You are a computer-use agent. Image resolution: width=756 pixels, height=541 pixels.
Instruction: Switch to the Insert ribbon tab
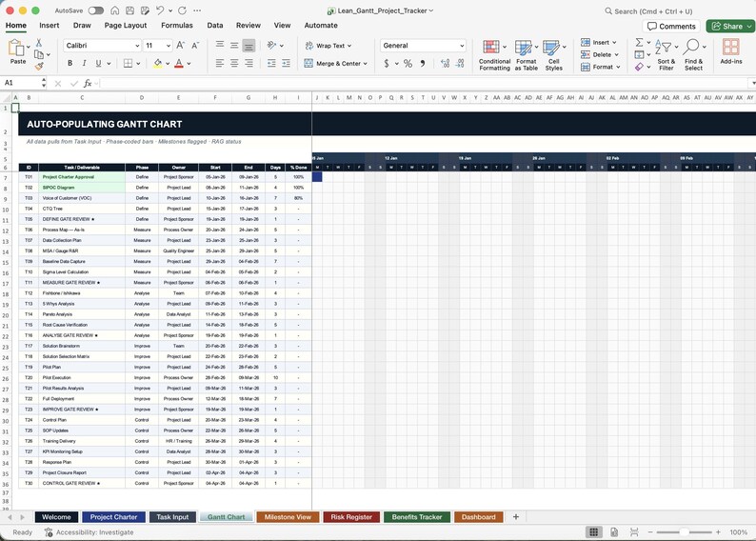coord(50,25)
